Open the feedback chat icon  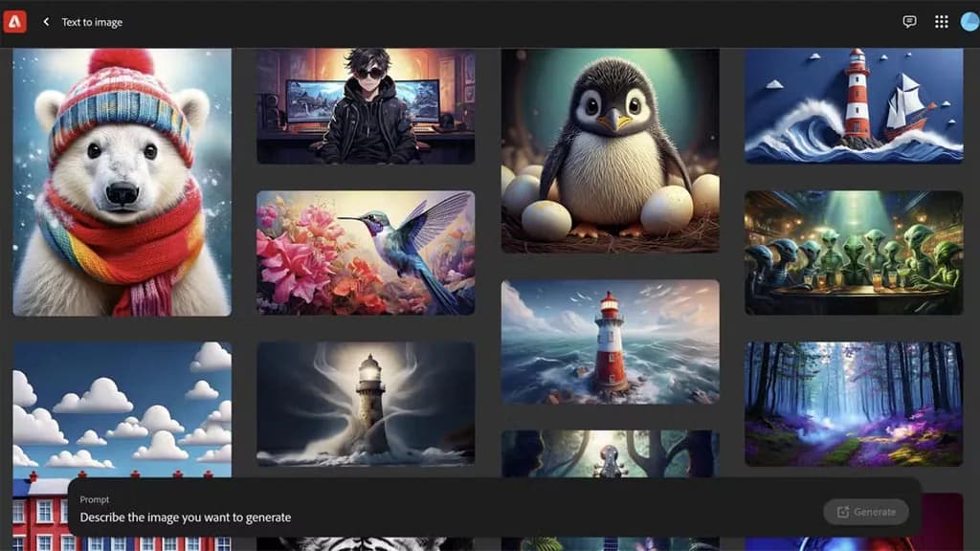pyautogui.click(x=909, y=21)
